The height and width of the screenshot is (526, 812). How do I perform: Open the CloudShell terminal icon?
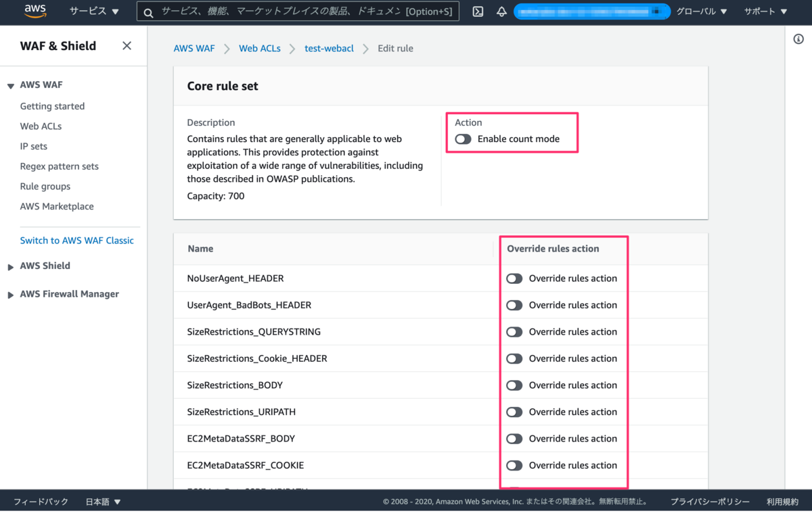tap(478, 11)
